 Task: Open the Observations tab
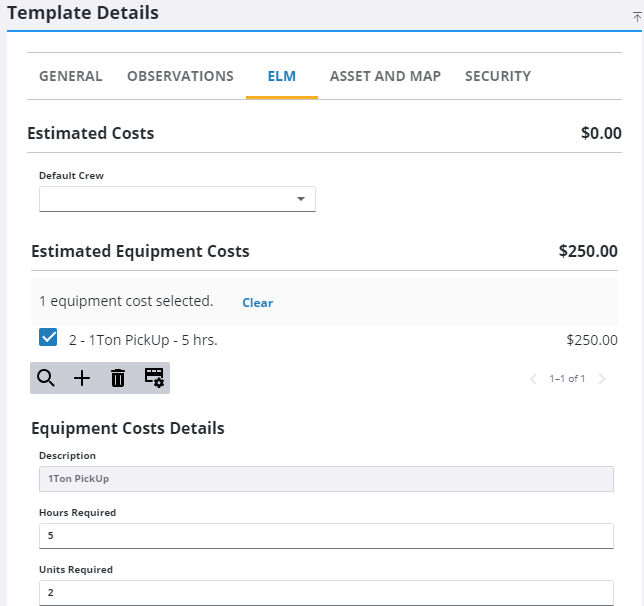click(180, 76)
